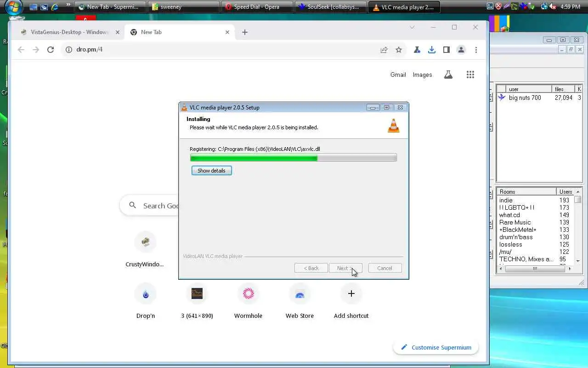Select the Rare Music room
This screenshot has width=588, height=368.
(x=515, y=222)
